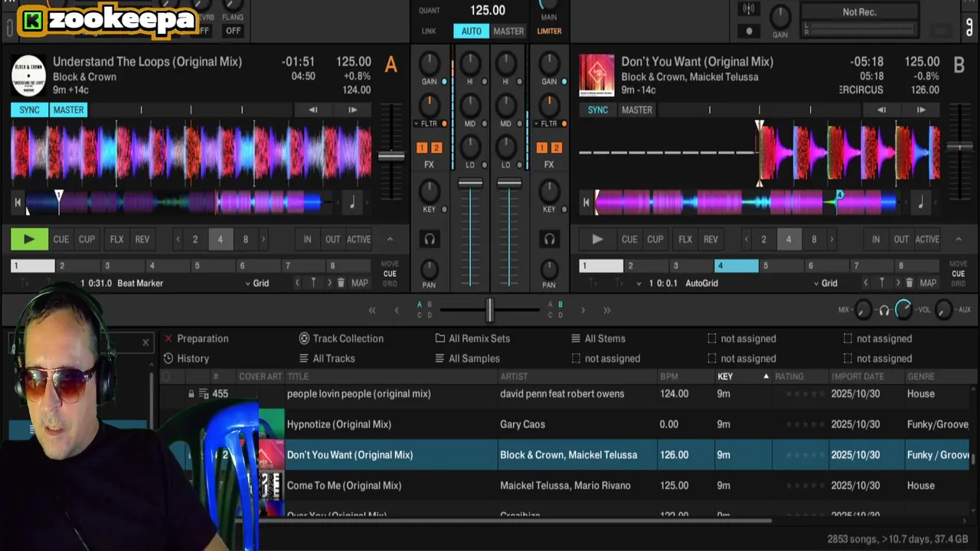
Task: Adjust deck A tempo fader
Action: pyautogui.click(x=391, y=156)
